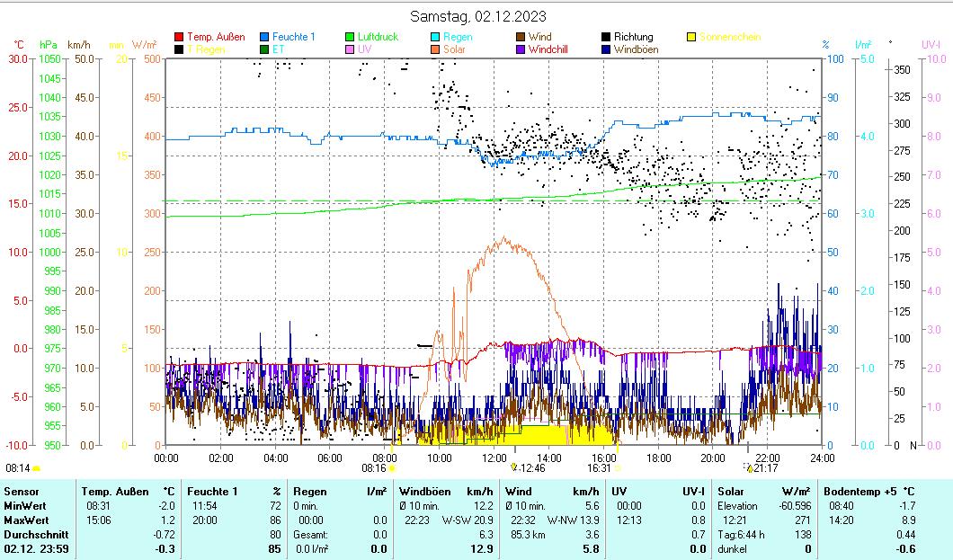
Task: Click the black Richtung legend square
Action: click(x=607, y=37)
